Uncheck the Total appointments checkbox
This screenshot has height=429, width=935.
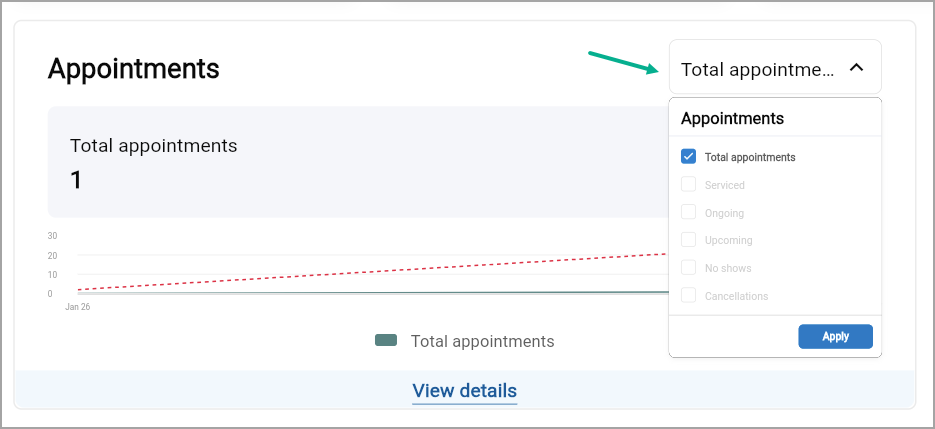688,157
